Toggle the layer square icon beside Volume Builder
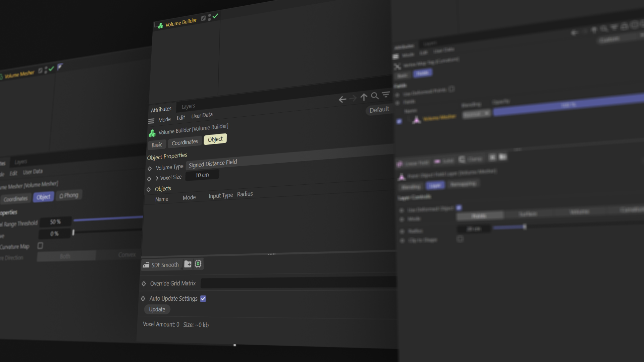This screenshot has height=362, width=644. [x=203, y=18]
